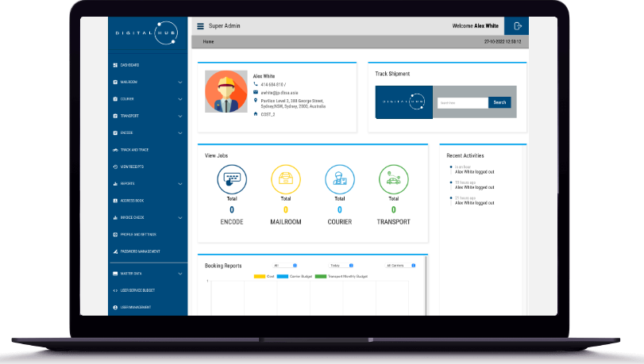Screen dimensions: 644x364
Task: Click the 'in an hour' activity entry
Action: click(474, 170)
